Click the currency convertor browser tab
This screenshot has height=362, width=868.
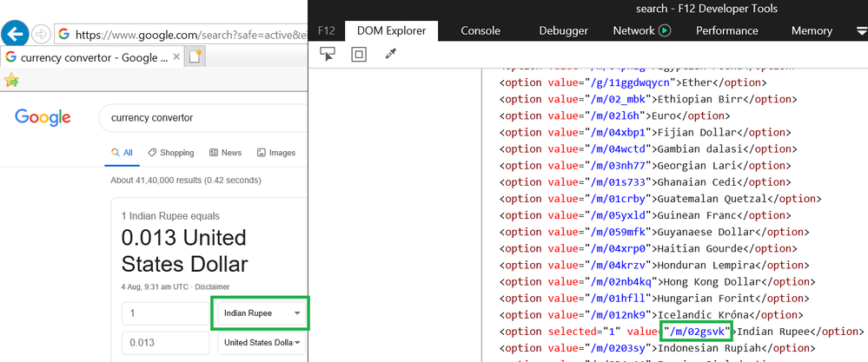91,57
